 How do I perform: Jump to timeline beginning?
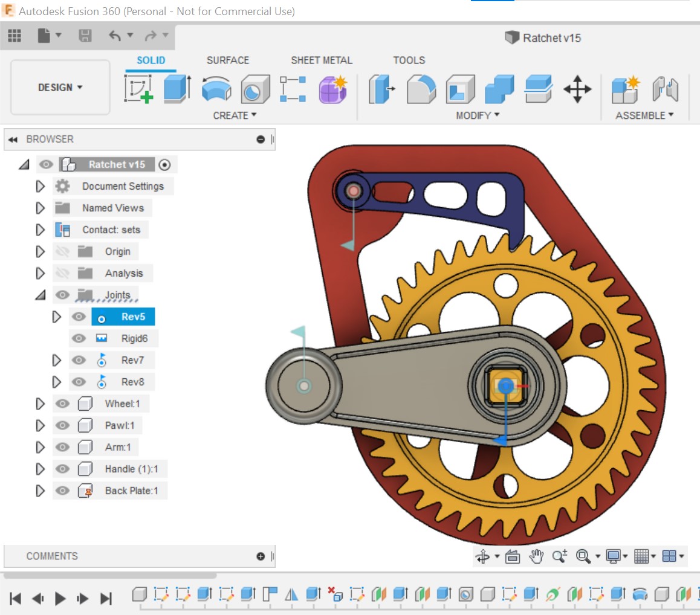(15, 599)
